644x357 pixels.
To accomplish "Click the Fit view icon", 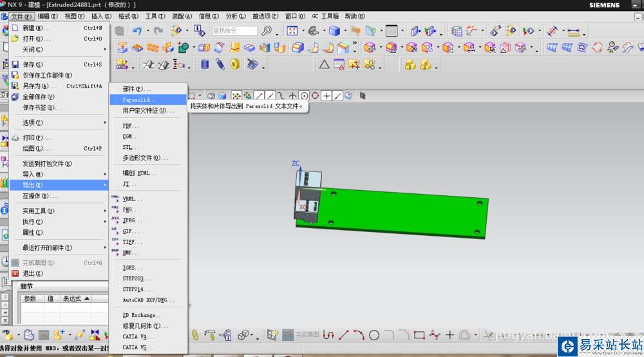I will pos(292,31).
